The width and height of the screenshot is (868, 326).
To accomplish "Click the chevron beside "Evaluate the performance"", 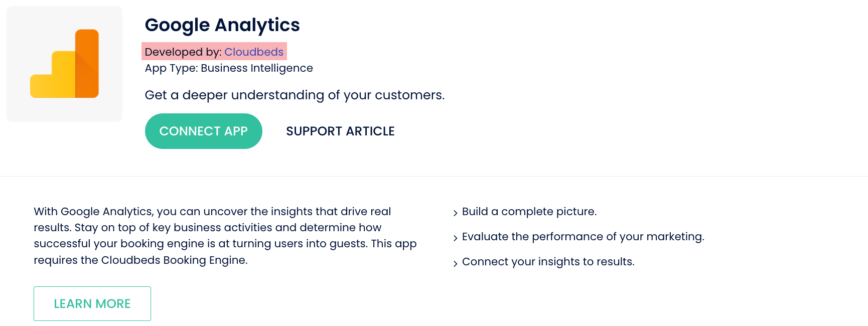I will [455, 238].
